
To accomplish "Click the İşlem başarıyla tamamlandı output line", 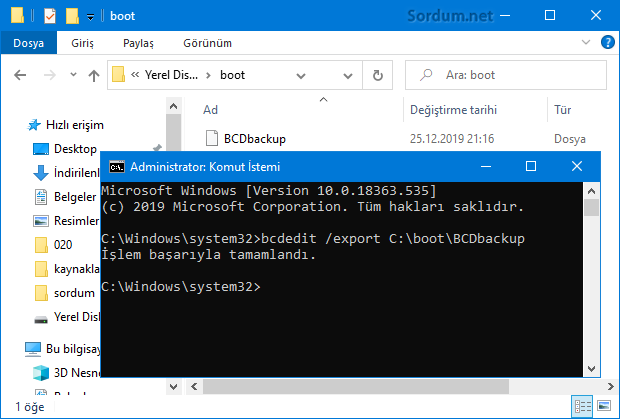I will pos(208,255).
